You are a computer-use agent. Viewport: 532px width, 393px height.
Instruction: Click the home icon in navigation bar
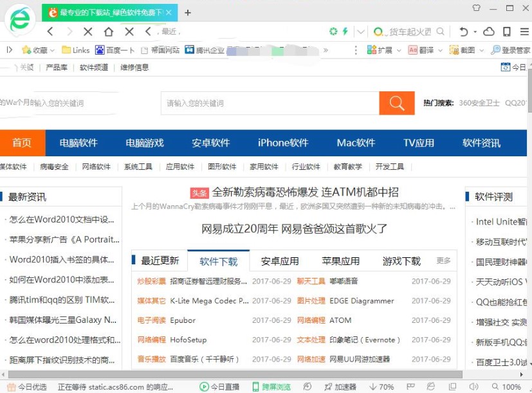tap(109, 32)
